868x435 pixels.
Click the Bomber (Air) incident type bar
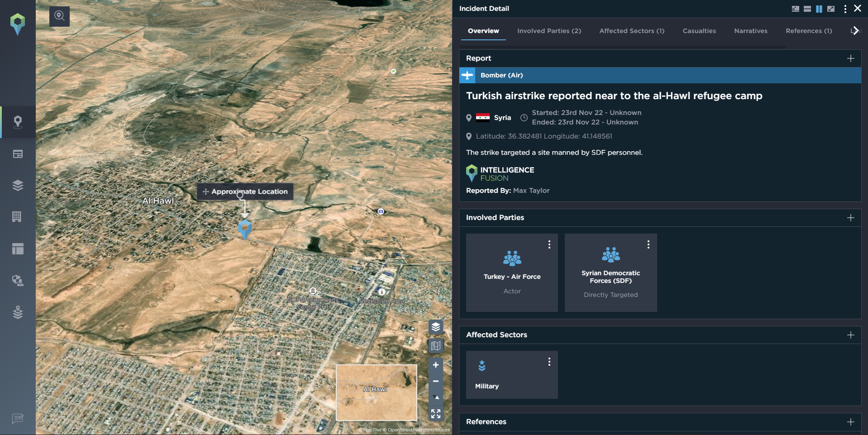click(x=660, y=75)
